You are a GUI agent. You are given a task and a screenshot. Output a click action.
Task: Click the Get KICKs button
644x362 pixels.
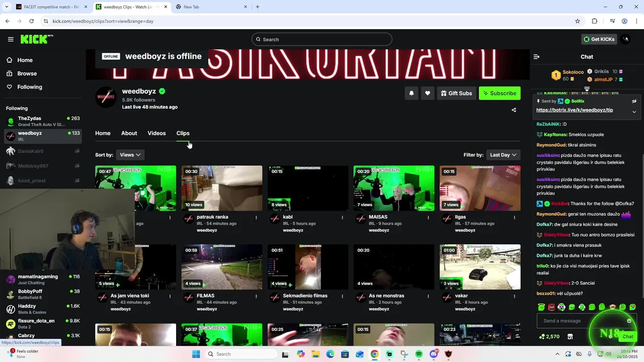(599, 39)
